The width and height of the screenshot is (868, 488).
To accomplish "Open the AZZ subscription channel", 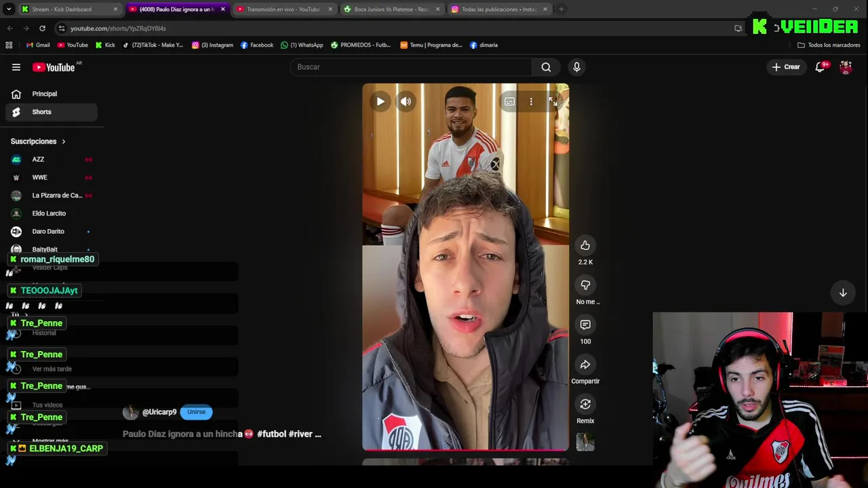I will tap(52, 159).
